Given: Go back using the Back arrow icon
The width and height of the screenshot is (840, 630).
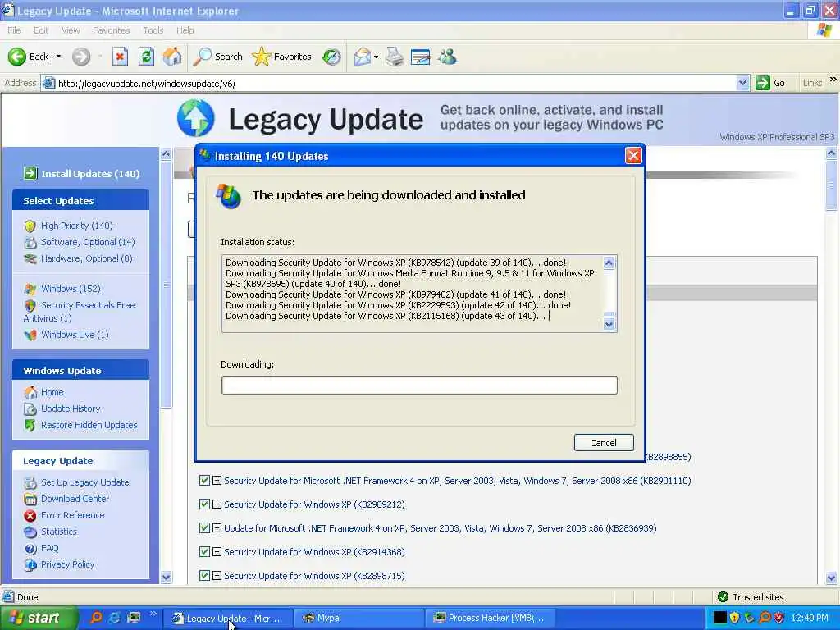Looking at the screenshot, I should pos(16,57).
